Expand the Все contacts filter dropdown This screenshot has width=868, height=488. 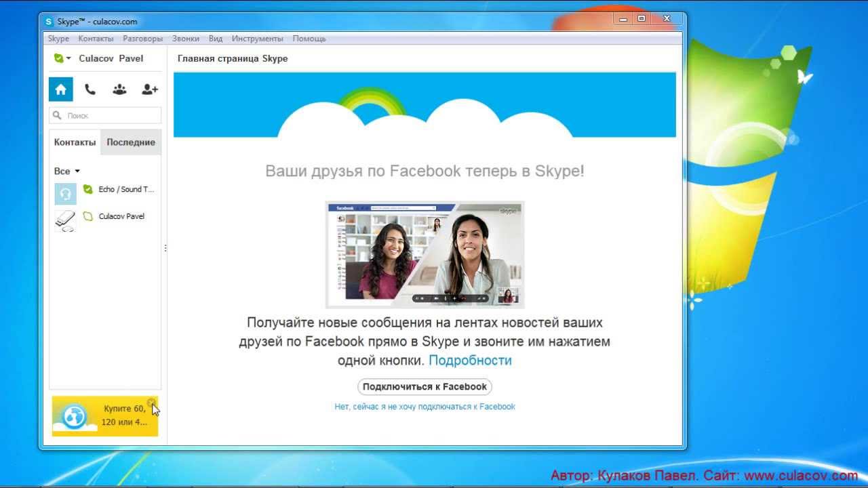pyautogui.click(x=67, y=171)
